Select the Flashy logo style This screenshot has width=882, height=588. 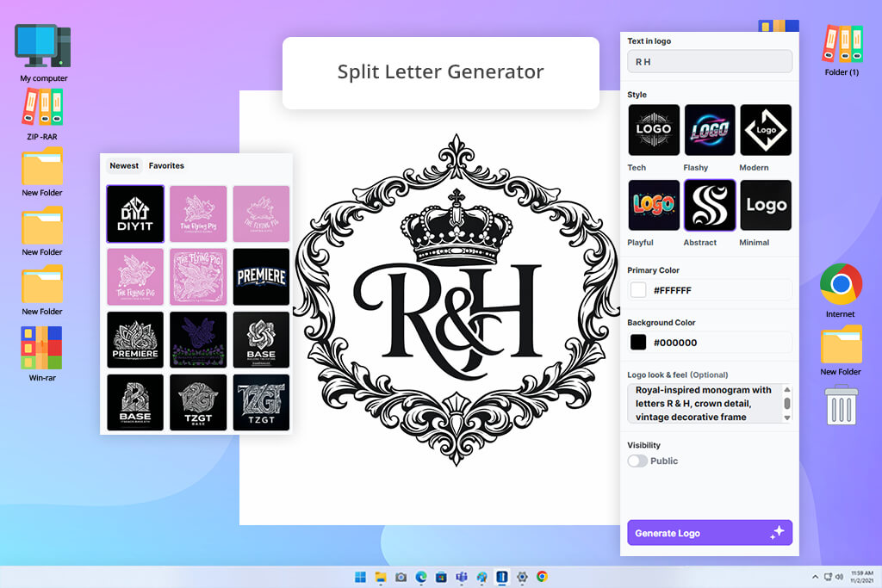tap(710, 130)
